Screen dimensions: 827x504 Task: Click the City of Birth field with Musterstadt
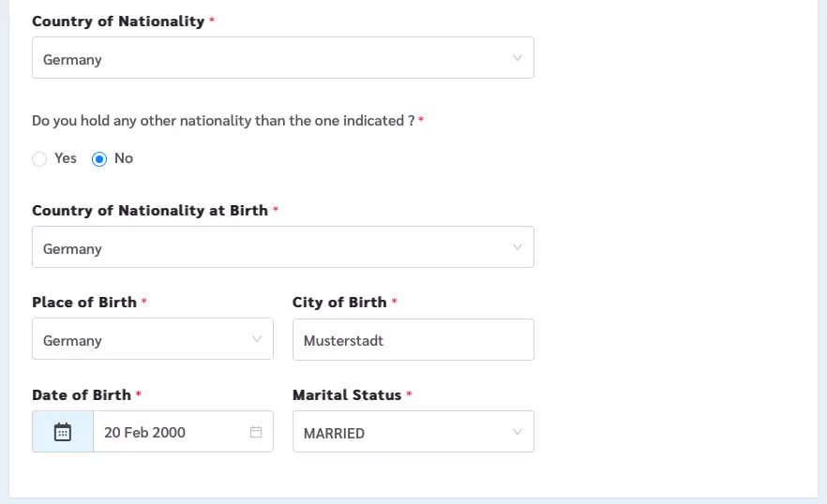(413, 340)
